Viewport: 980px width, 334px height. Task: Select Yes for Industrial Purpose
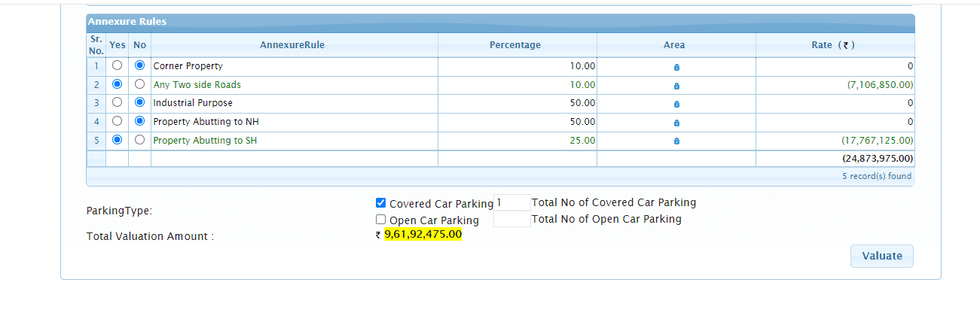117,102
